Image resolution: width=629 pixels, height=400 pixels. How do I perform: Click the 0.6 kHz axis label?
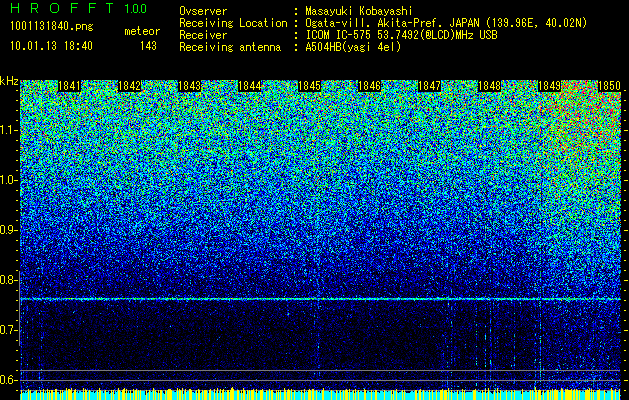(x=9, y=380)
